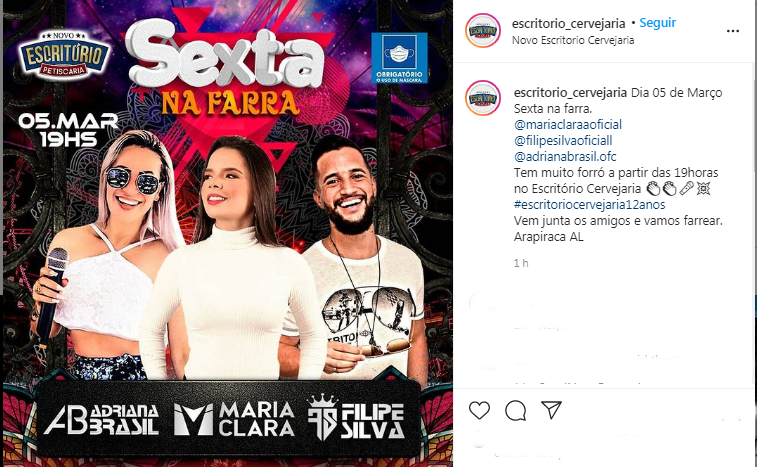Open comments with the speech bubble icon

pyautogui.click(x=515, y=411)
